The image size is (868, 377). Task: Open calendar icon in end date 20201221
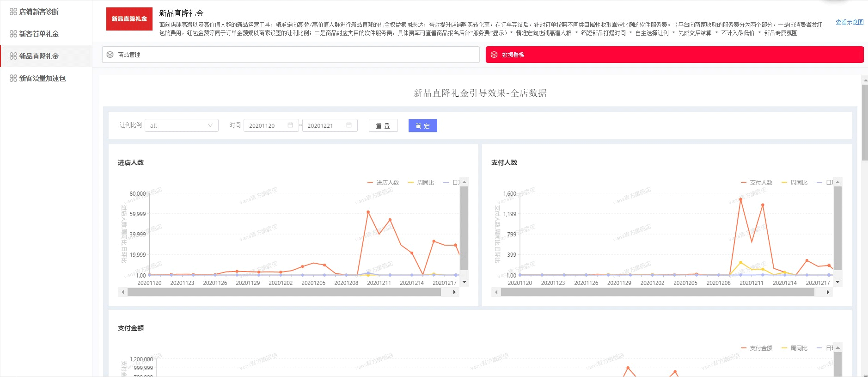click(349, 125)
